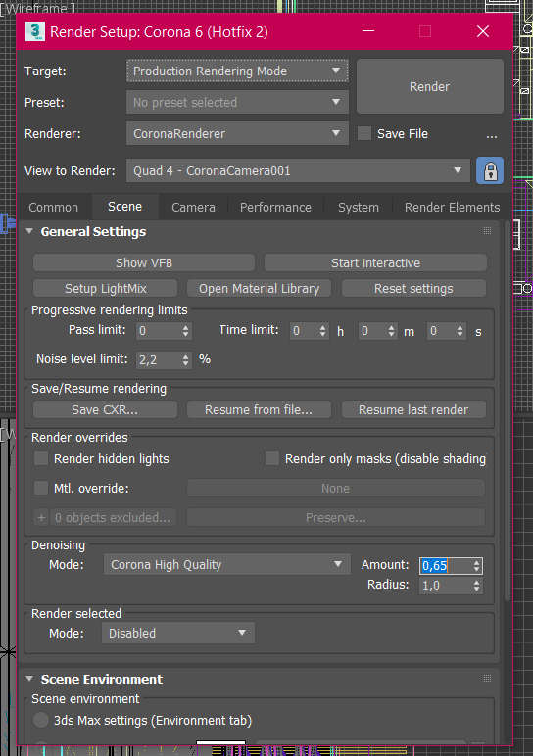Collapse the General Settings rollout

29,231
